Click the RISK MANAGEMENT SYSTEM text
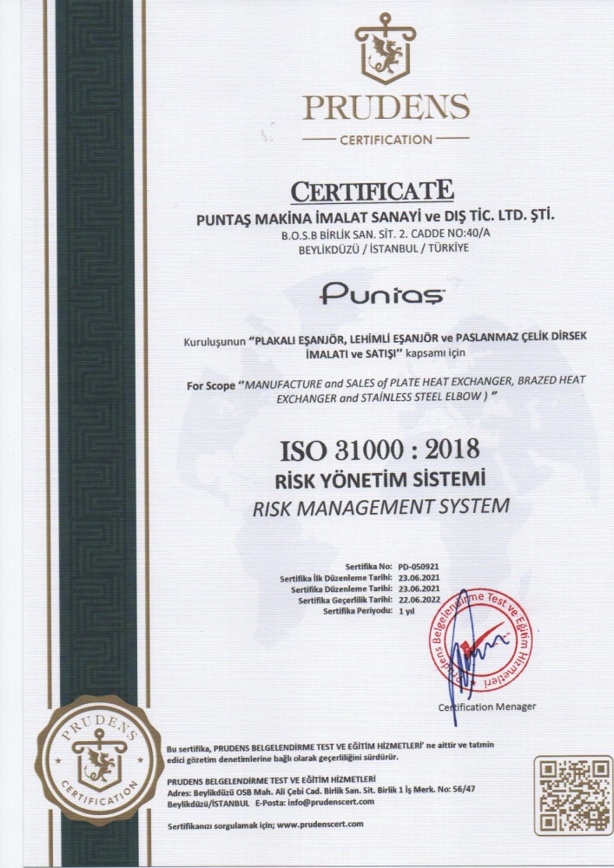 (x=380, y=507)
